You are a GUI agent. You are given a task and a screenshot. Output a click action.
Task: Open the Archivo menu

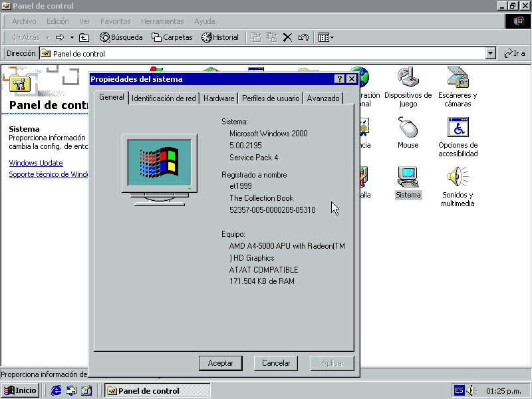pyautogui.click(x=24, y=21)
